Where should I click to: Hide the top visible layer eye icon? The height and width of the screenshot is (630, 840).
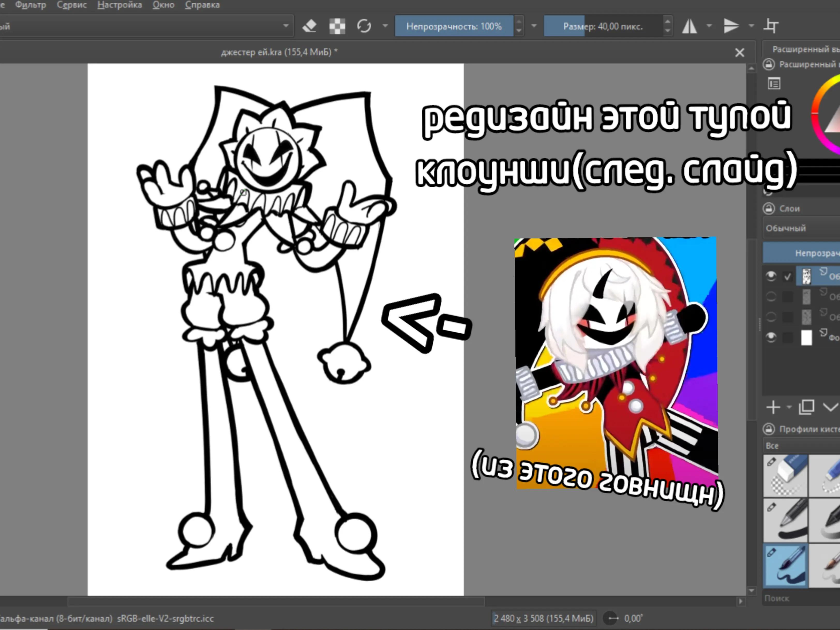point(771,276)
